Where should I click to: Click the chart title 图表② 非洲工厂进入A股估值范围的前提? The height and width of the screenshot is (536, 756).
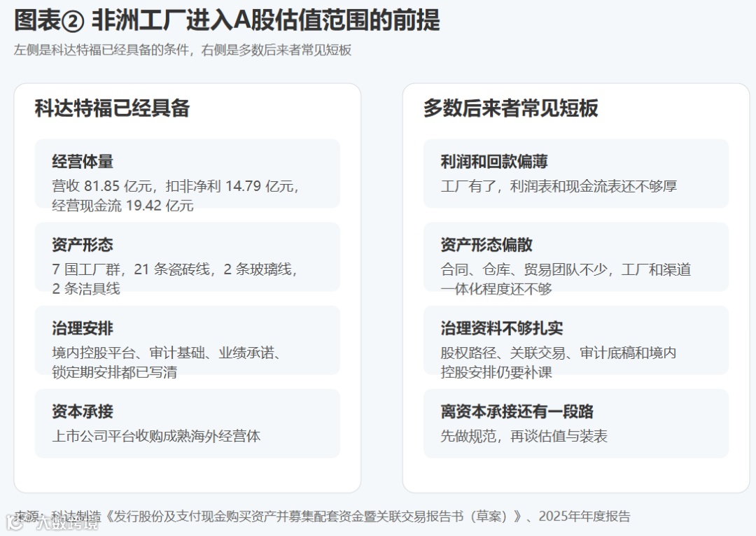(x=227, y=21)
